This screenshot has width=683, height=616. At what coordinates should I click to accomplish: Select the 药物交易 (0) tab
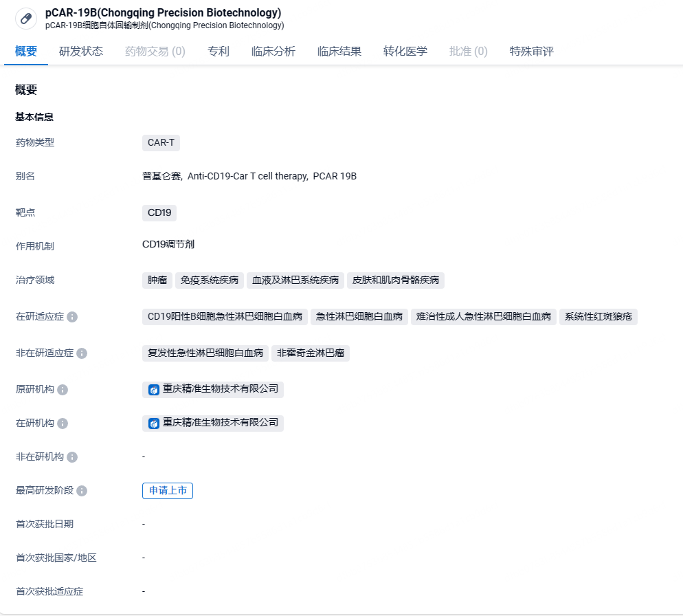point(155,52)
